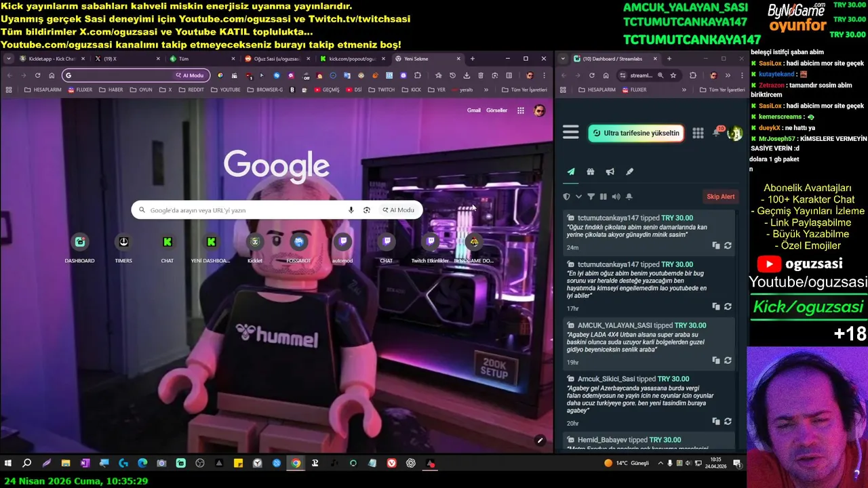Mute alert sounds with the speaker icon
This screenshot has width=868, height=488.
616,197
